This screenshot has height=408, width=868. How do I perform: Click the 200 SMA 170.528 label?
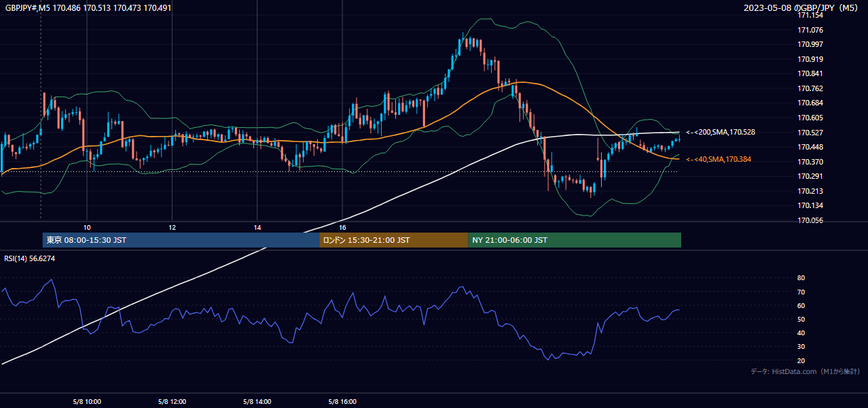click(x=721, y=132)
